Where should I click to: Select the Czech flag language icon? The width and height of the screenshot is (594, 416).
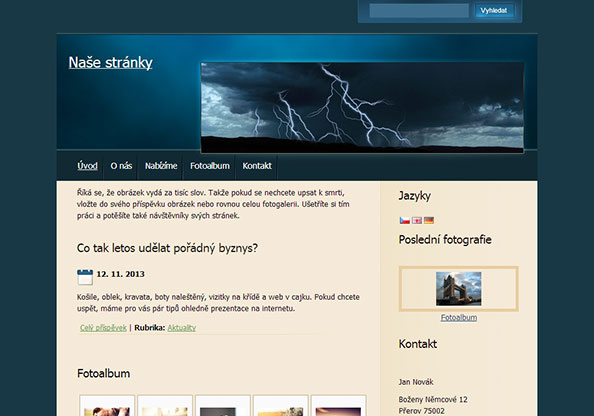click(x=405, y=220)
